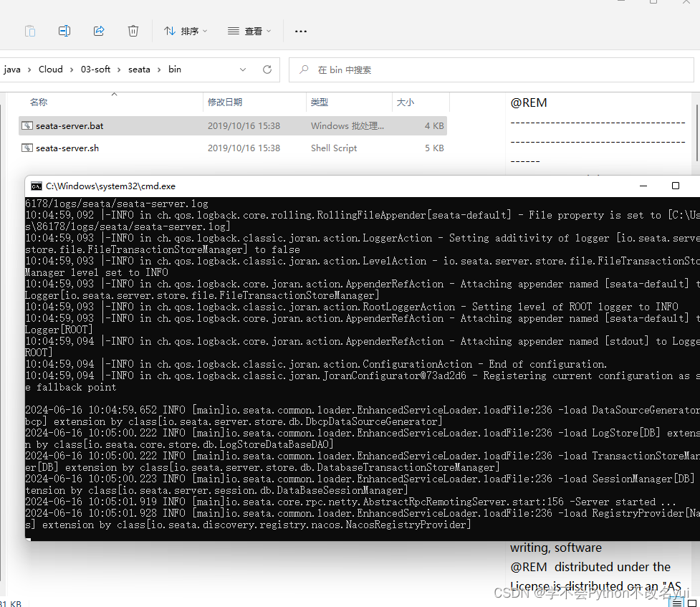Viewport: 700px width, 607px height.
Task: Click the Share icon in the toolbar
Action: (99, 31)
